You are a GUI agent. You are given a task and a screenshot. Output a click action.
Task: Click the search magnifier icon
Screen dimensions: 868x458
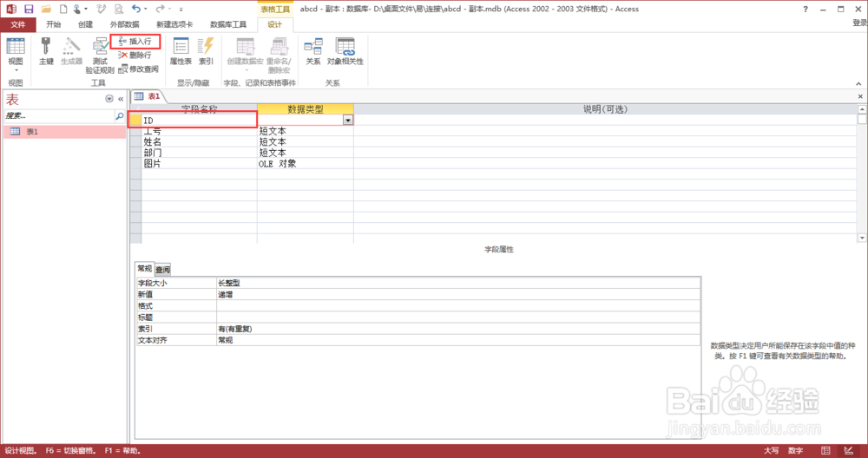tap(120, 116)
